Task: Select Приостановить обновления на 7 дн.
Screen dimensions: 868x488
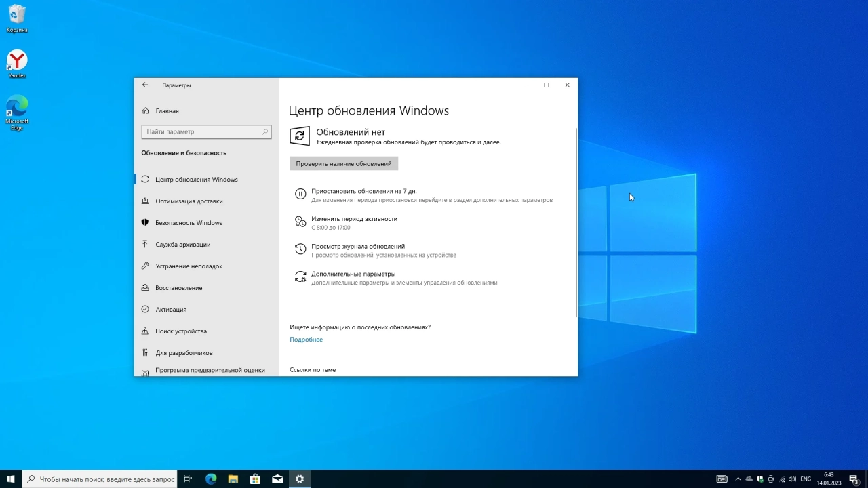Action: click(364, 191)
